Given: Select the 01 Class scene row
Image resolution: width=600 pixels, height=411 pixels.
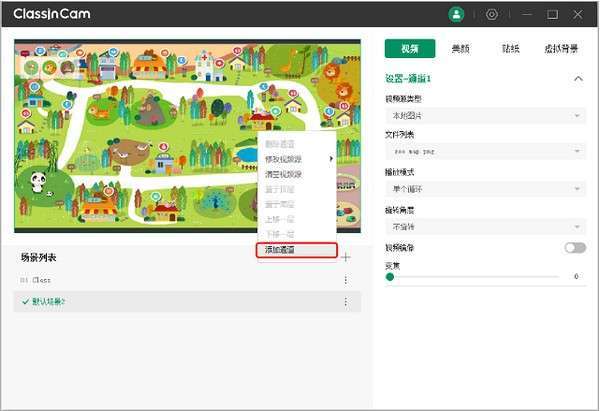Looking at the screenshot, I should (188, 280).
